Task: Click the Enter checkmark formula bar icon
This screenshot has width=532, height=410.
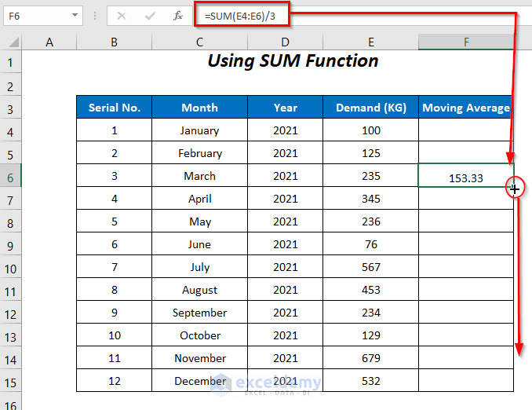Action: coord(150,16)
